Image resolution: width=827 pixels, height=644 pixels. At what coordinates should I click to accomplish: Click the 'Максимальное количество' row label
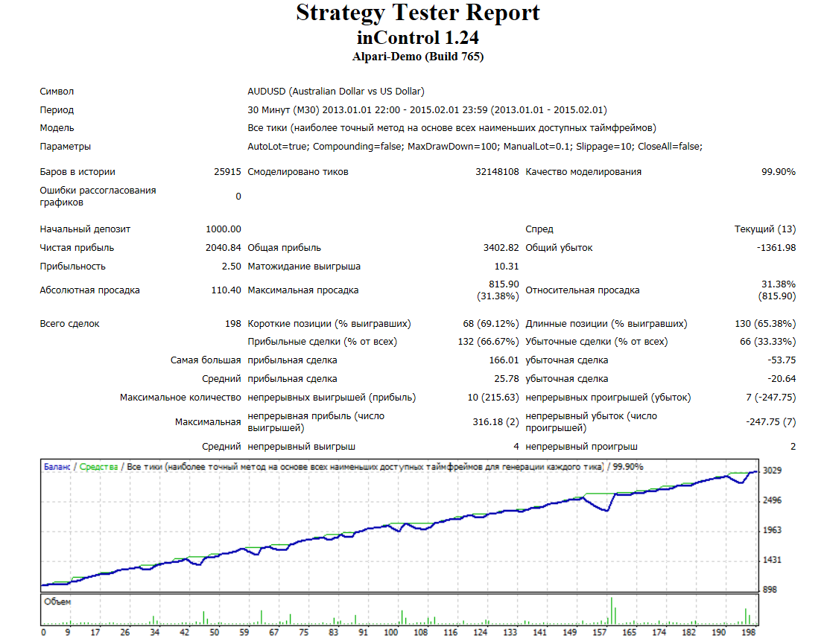point(180,398)
